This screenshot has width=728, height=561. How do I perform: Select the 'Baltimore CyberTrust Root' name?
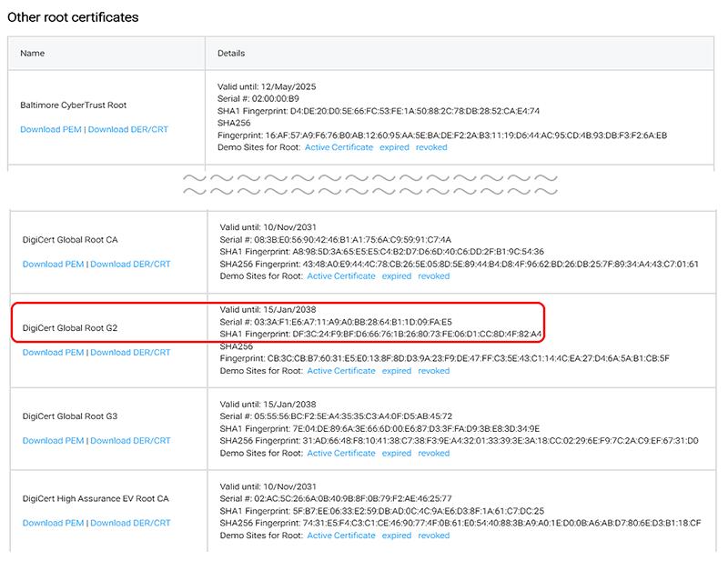pyautogui.click(x=74, y=105)
